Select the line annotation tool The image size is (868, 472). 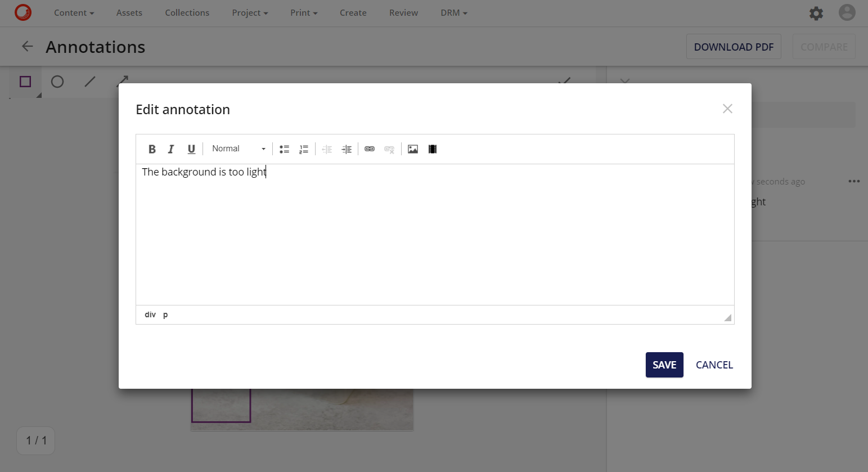[89, 82]
